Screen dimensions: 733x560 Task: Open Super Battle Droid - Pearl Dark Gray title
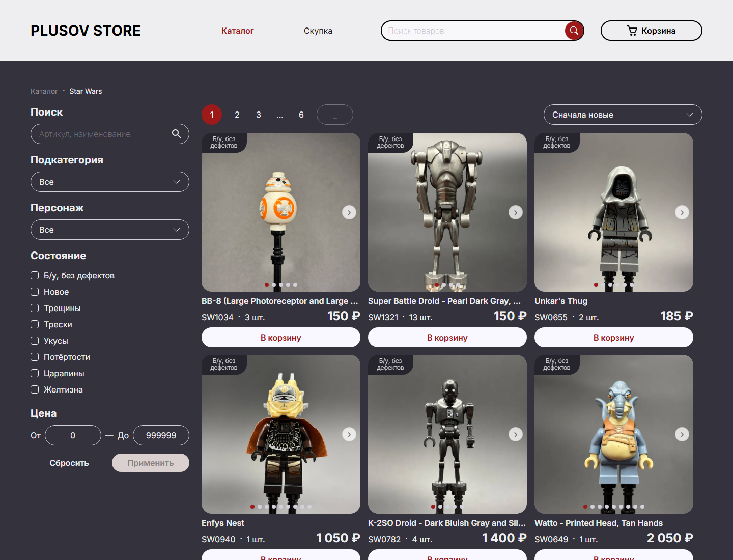(444, 301)
